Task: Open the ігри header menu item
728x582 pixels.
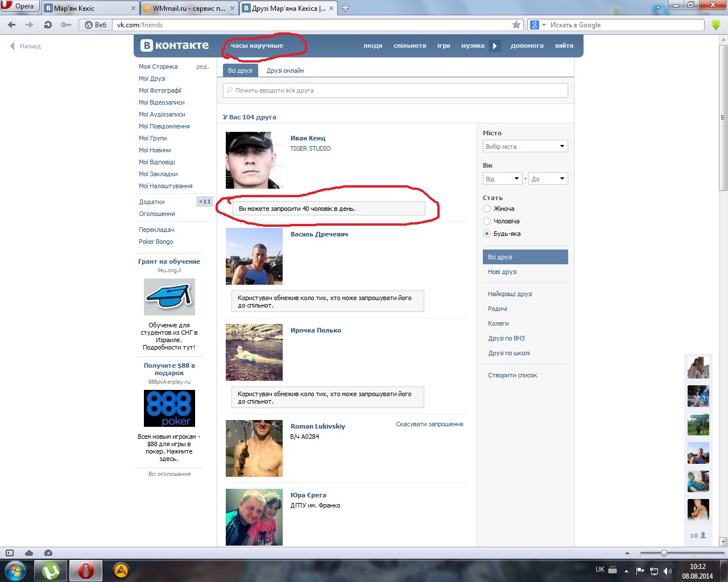Action: 444,46
